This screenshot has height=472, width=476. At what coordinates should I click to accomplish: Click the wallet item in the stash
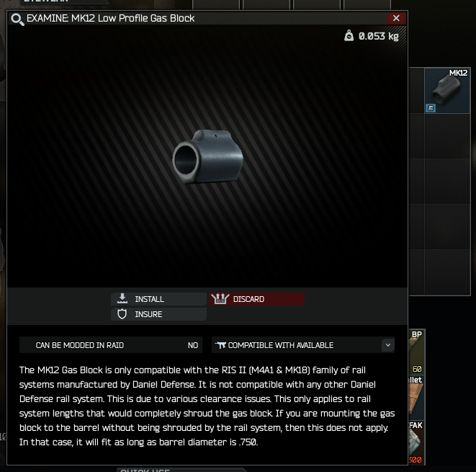pos(416,397)
